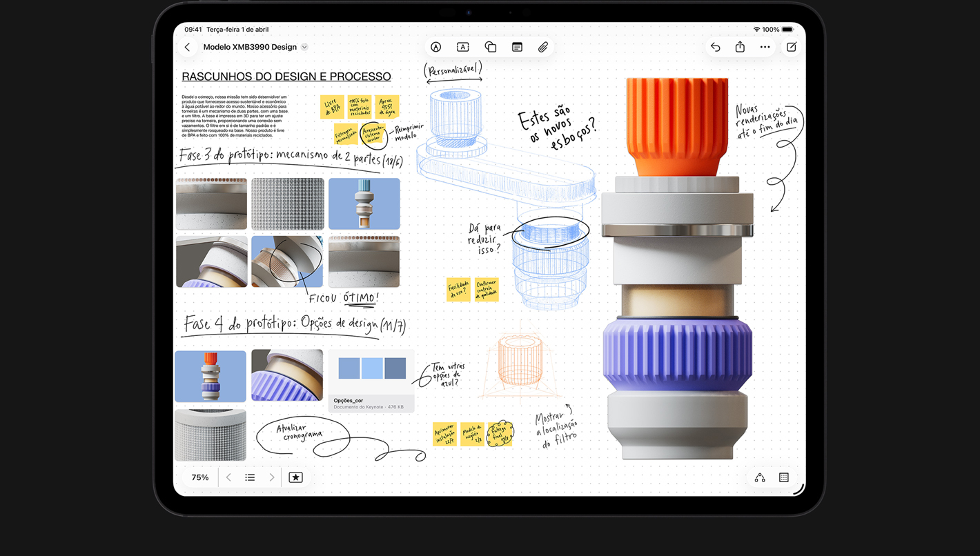Go back to the boards list
This screenshot has height=556, width=980.
point(187,47)
